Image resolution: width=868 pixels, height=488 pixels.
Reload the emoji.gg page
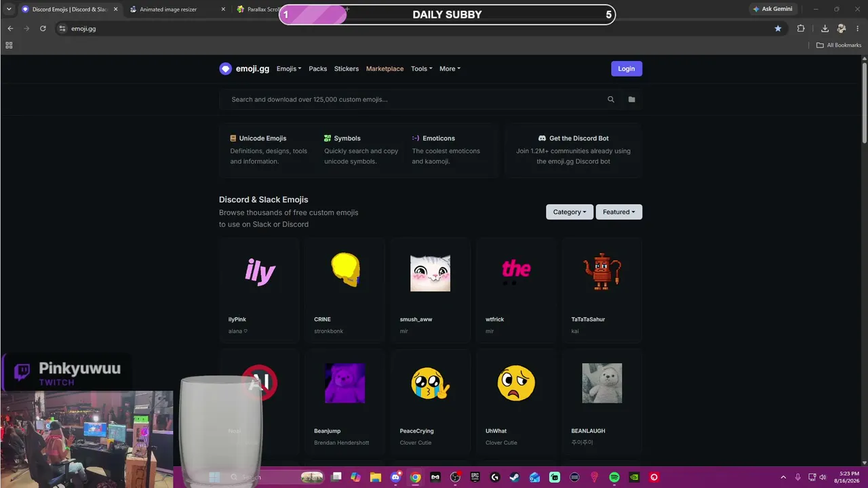point(43,28)
